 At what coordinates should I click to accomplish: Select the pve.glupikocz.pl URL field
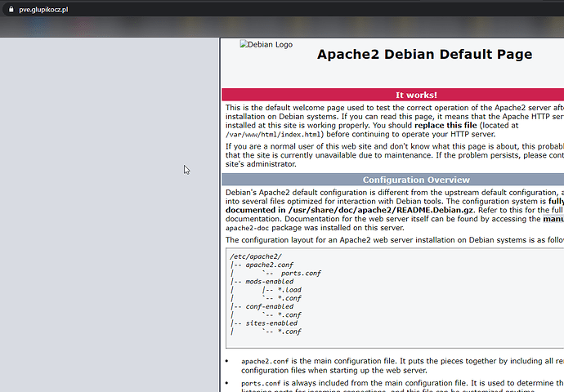click(49, 8)
